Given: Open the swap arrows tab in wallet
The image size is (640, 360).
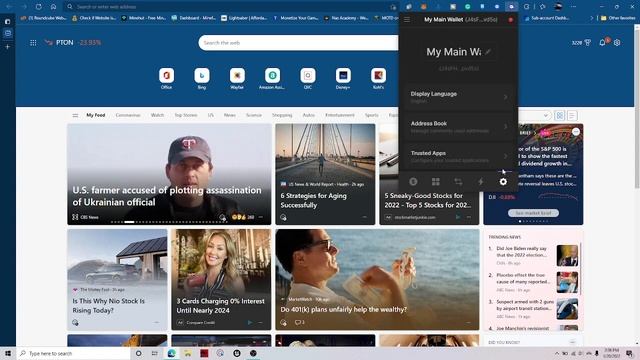Looking at the screenshot, I should (458, 182).
